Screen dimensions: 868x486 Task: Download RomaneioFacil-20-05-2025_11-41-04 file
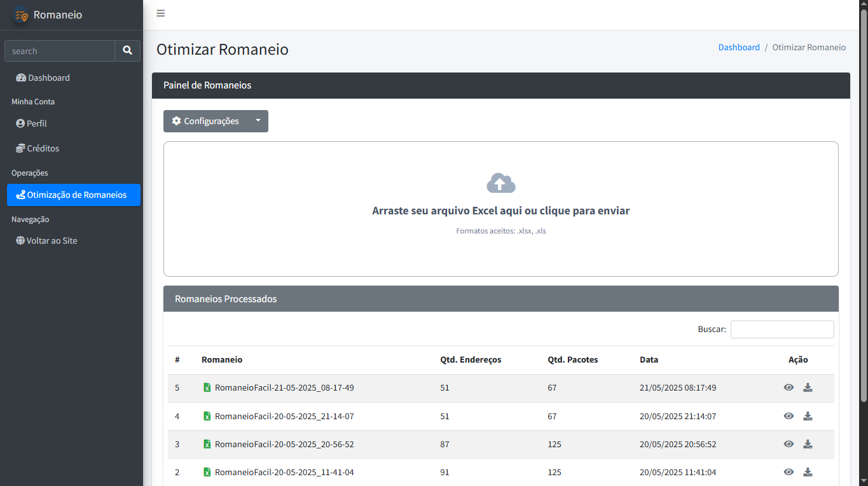pos(808,472)
